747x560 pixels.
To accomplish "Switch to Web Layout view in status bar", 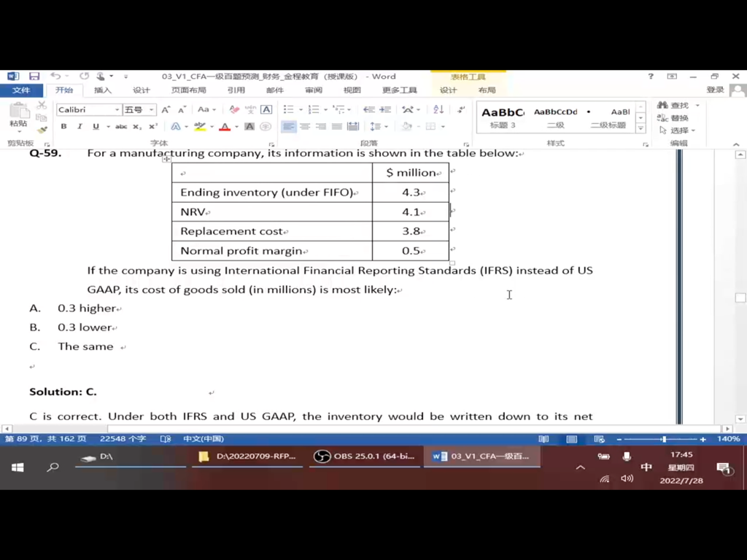I will pyautogui.click(x=600, y=439).
